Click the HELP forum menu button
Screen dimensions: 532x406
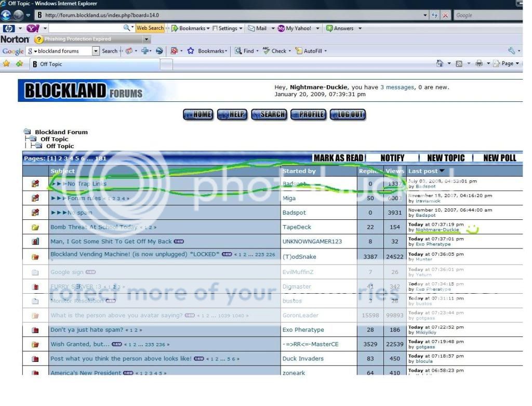[x=232, y=114]
